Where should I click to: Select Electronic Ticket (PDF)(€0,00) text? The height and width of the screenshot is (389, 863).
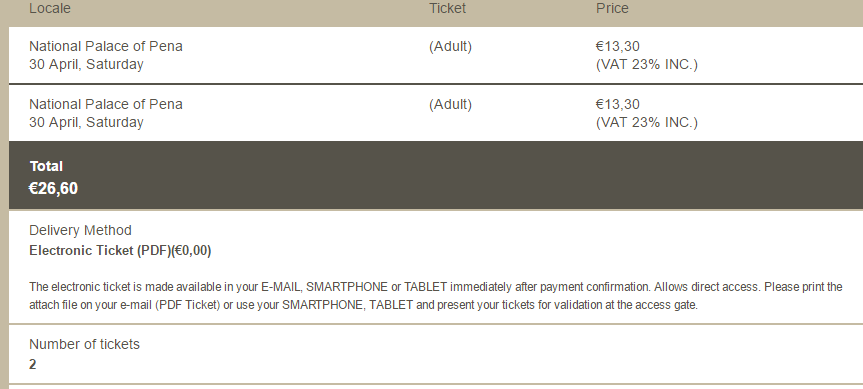120,251
